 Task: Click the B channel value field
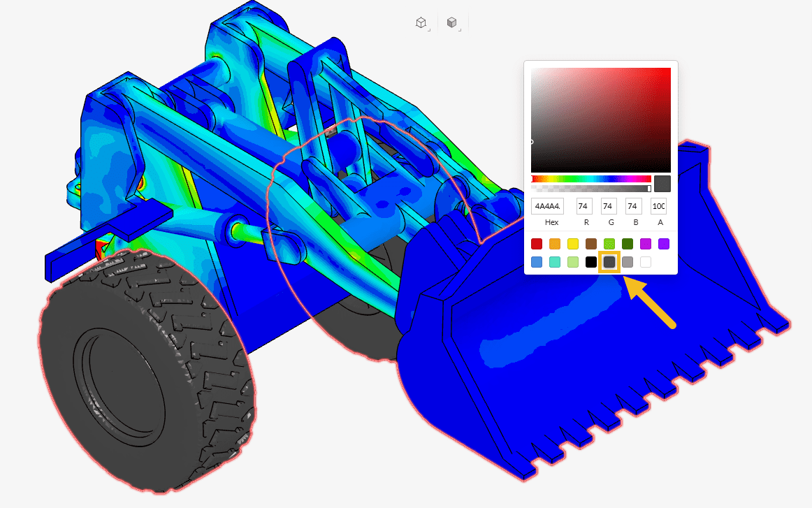633,206
